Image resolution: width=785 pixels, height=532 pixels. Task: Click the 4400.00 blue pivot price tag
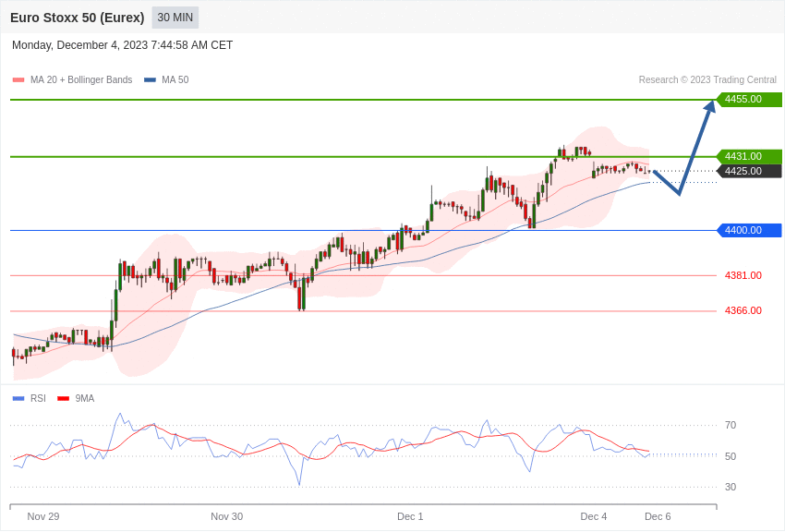[x=749, y=231]
